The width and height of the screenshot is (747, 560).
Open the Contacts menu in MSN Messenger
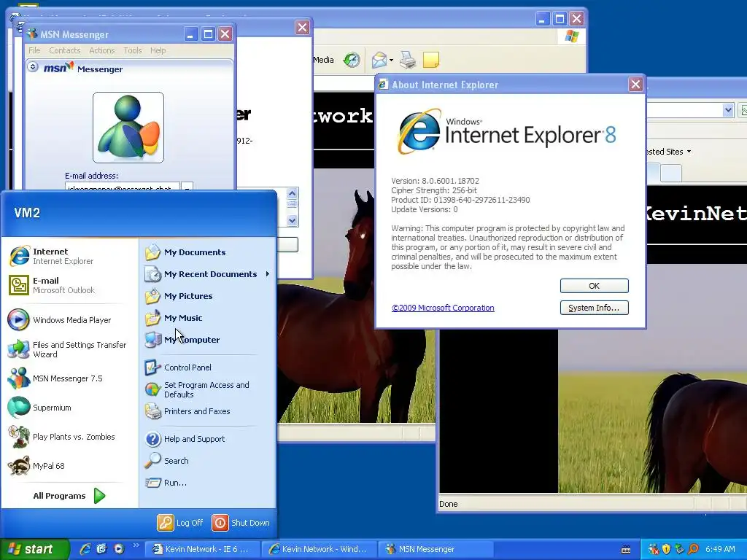[x=65, y=50]
